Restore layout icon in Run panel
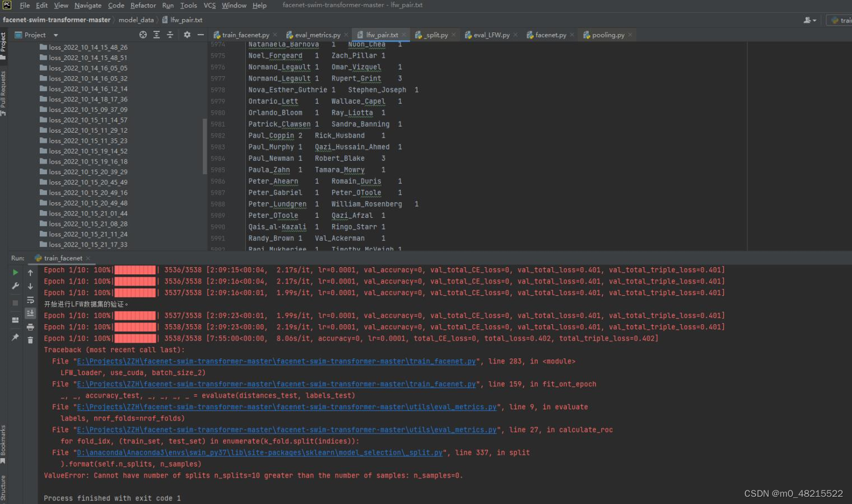The width and height of the screenshot is (852, 504). tap(15, 320)
